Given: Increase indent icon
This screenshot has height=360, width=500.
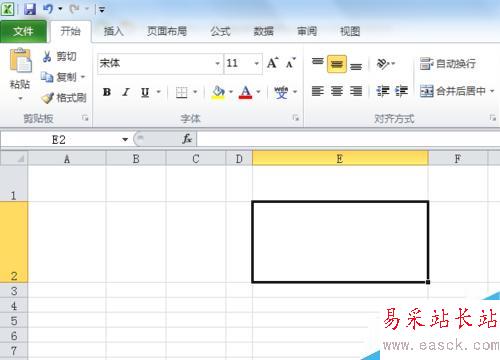Looking at the screenshot, I should 402,91.
